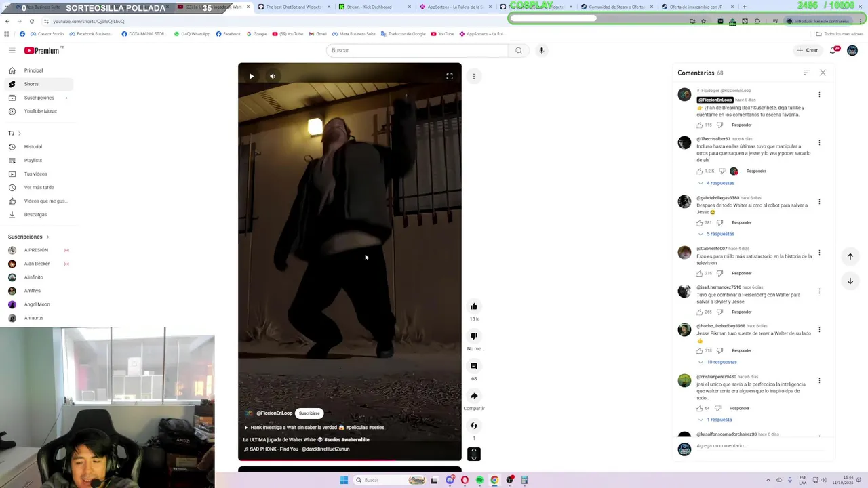Screen dimensions: 868x488
Task: Open options for @Thecrisalber67 comment
Action: click(819, 143)
